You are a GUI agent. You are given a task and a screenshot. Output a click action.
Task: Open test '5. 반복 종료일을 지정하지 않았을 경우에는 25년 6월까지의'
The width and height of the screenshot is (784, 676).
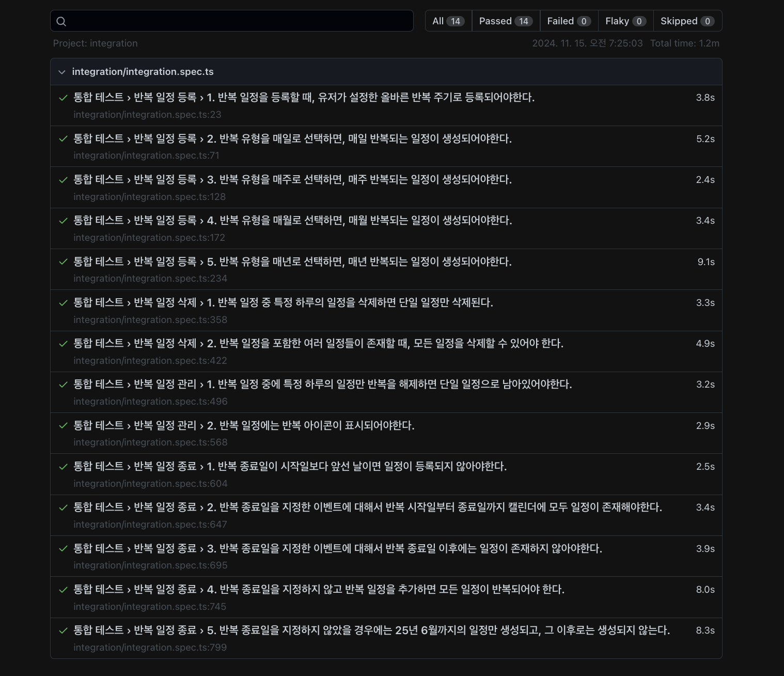372,630
